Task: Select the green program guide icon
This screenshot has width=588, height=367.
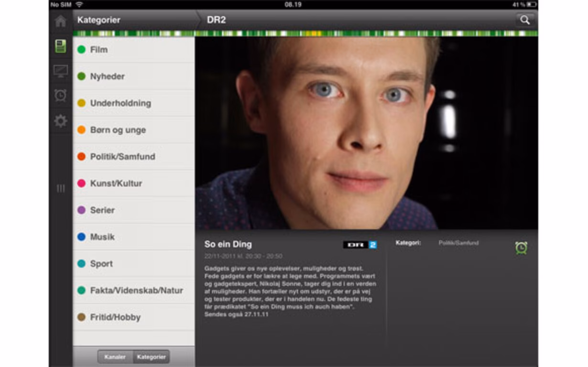Action: click(60, 46)
